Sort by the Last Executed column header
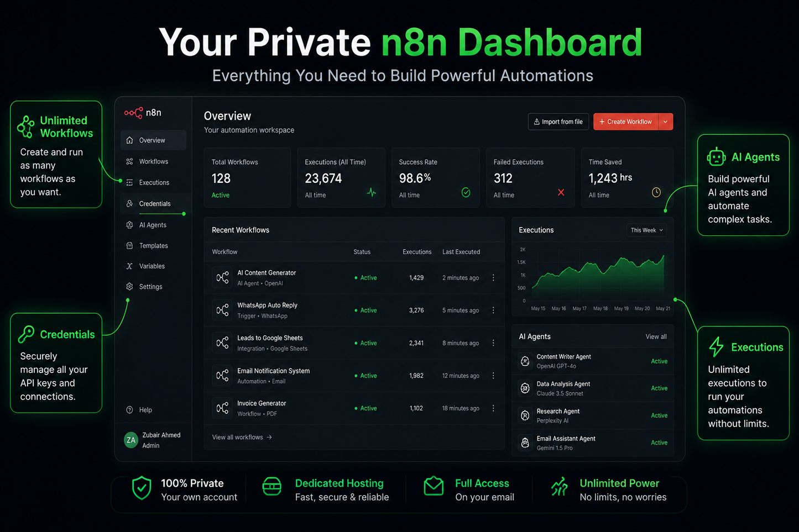Screen dimensions: 799x532 461,252
